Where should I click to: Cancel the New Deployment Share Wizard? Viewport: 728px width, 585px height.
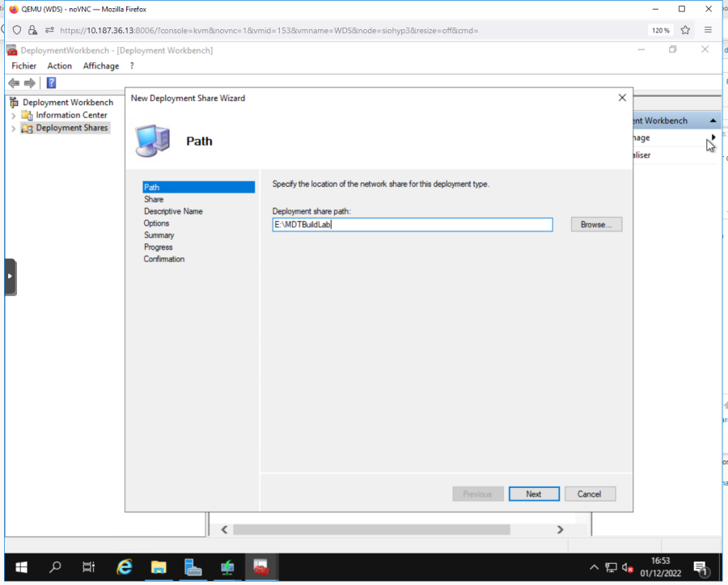click(590, 494)
